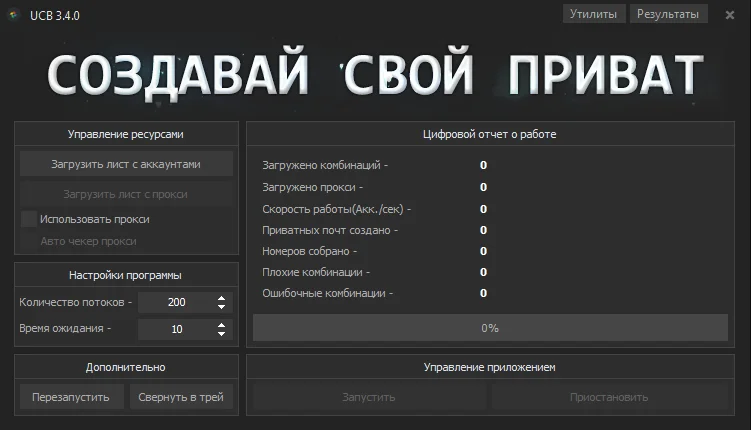751x430 pixels.
Task: Click the Время ожидания value field
Action: (176, 329)
